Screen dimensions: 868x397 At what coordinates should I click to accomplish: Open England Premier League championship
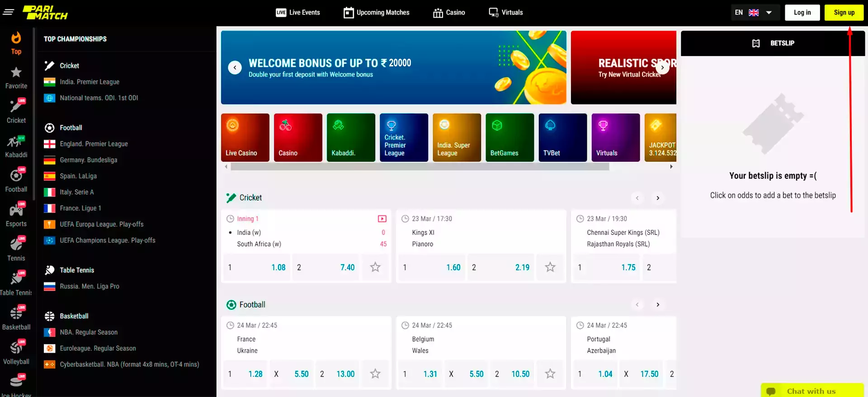[x=94, y=144]
